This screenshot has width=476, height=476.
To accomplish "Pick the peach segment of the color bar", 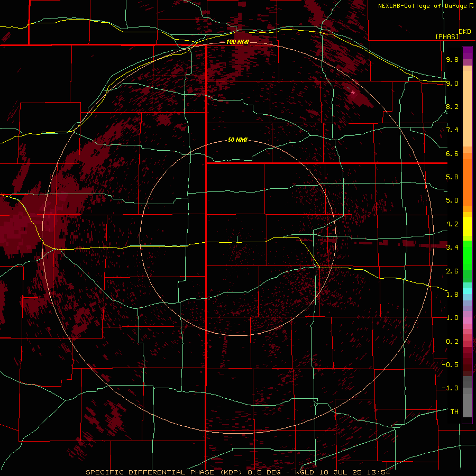I will tap(467, 108).
